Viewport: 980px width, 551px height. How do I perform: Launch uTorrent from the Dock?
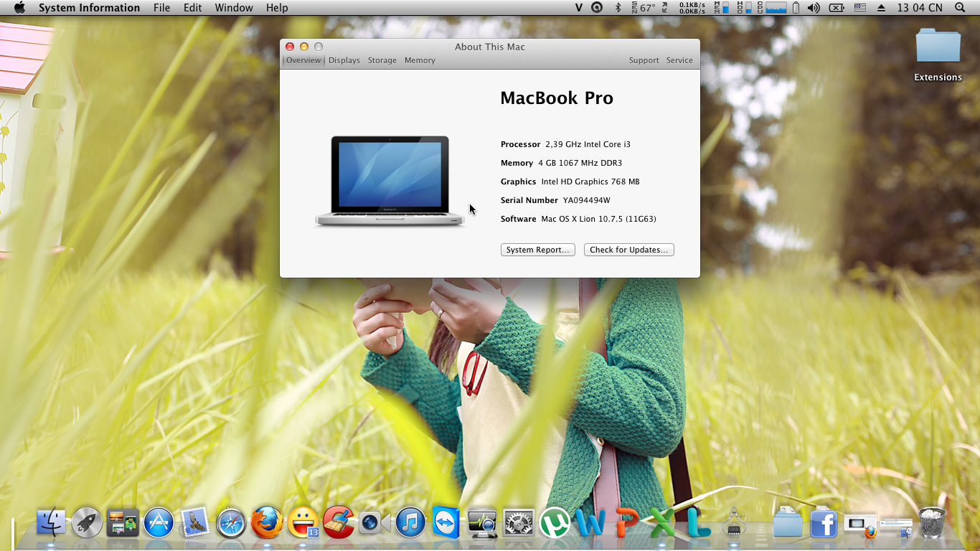pos(555,522)
